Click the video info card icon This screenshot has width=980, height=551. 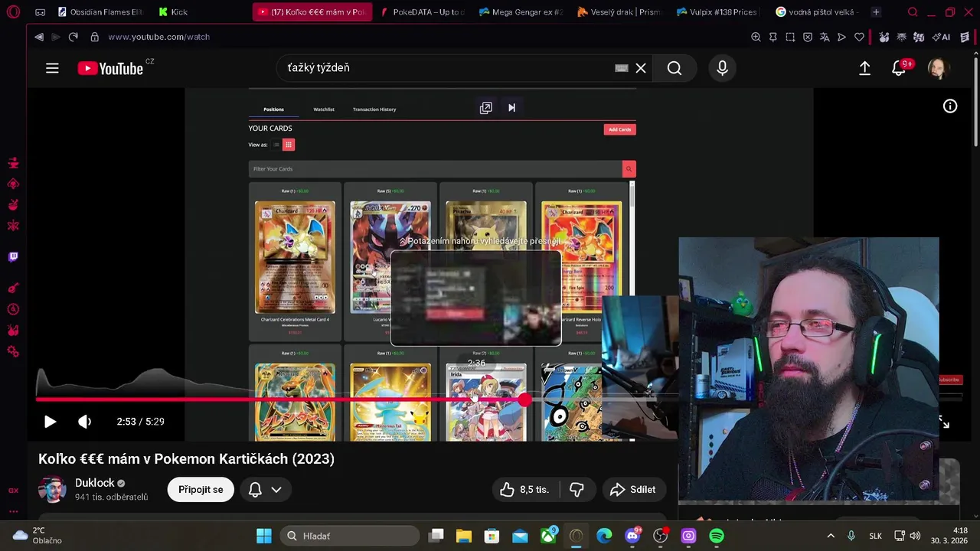(x=950, y=106)
